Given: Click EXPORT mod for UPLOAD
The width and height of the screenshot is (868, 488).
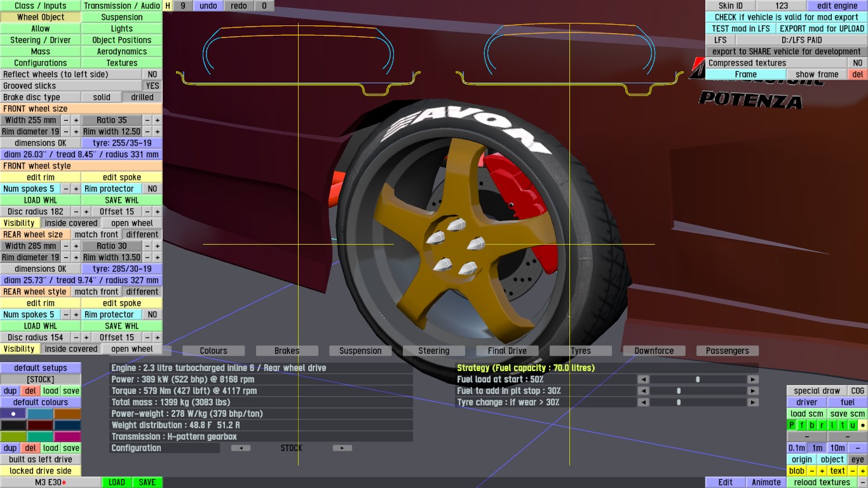Looking at the screenshot, I should (x=822, y=29).
